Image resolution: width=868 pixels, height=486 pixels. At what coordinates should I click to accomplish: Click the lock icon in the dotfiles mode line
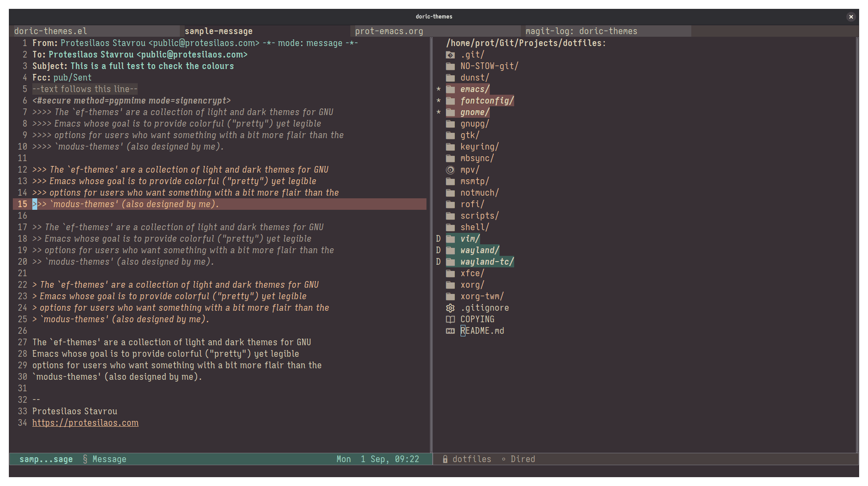(445, 459)
